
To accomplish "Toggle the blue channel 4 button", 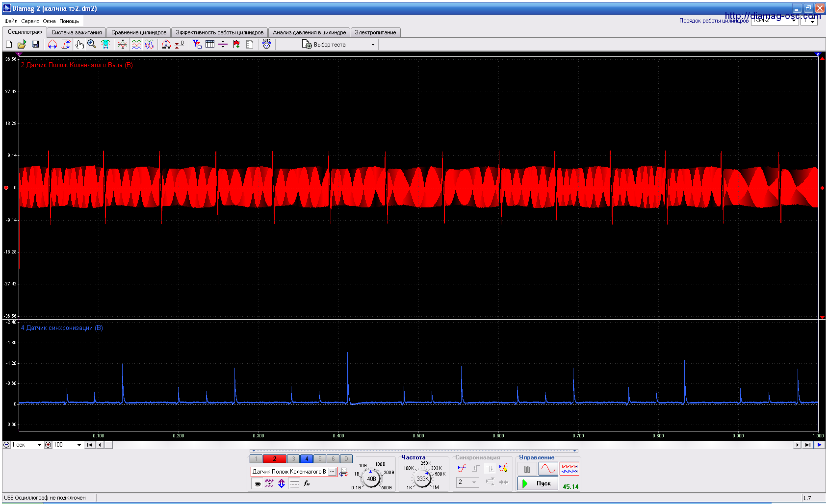I will point(307,459).
